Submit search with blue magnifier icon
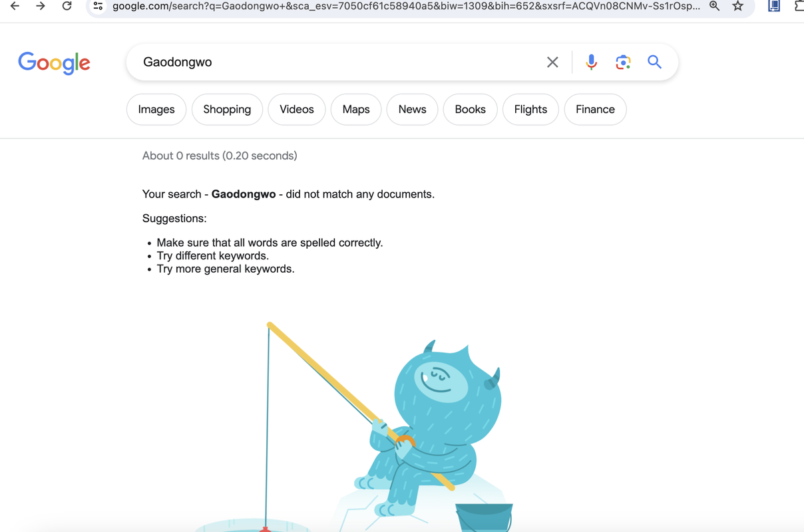Image resolution: width=804 pixels, height=532 pixels. pos(655,62)
